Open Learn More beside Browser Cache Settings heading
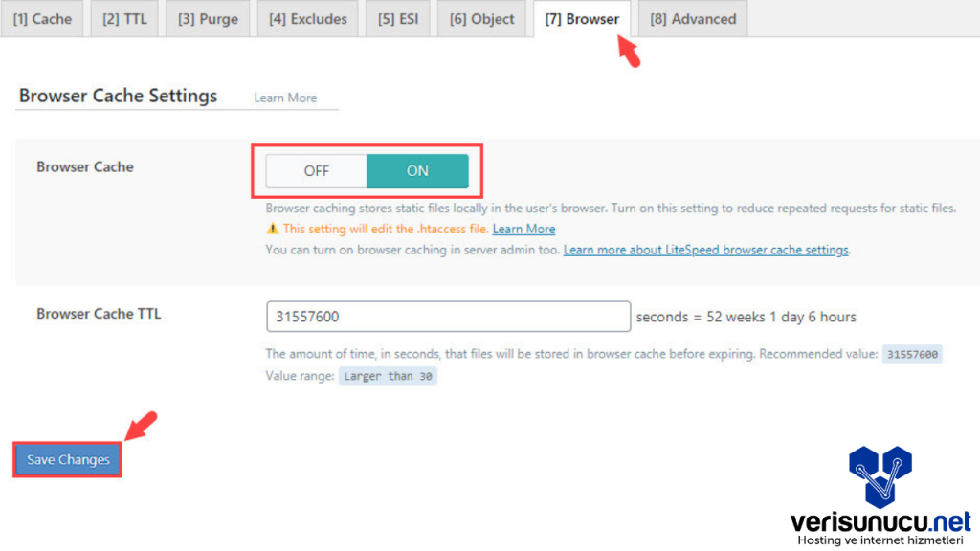 [285, 98]
